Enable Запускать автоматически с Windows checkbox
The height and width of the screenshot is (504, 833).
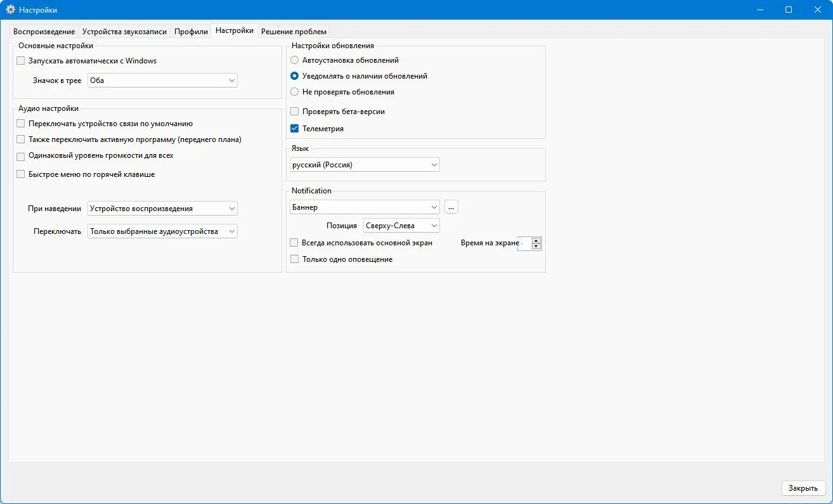click(x=21, y=61)
